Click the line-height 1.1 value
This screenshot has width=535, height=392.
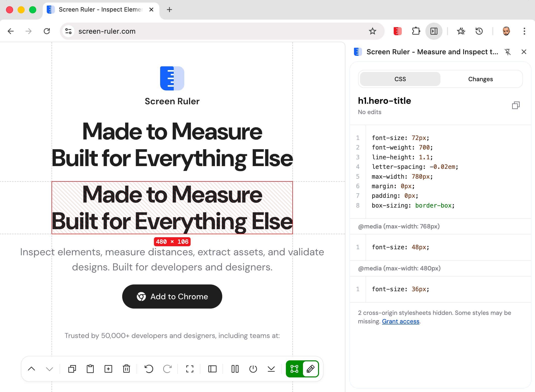[424, 157]
